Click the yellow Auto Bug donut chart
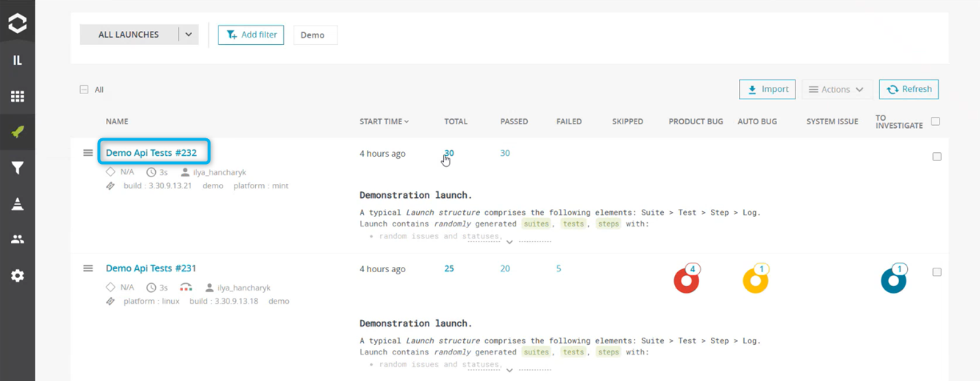Viewport: 980px width, 381px height. coord(755,280)
